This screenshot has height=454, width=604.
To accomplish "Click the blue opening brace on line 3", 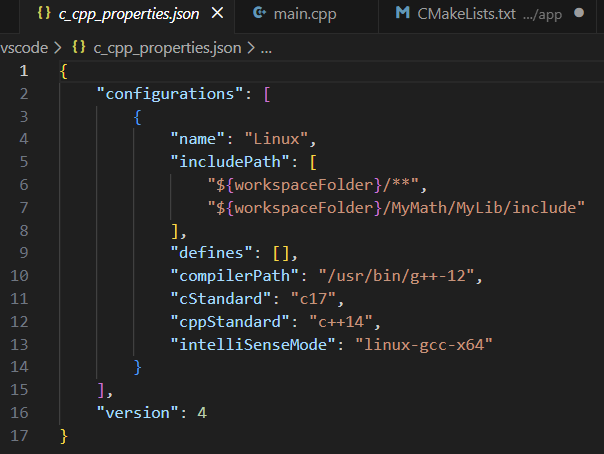I will pos(138,117).
